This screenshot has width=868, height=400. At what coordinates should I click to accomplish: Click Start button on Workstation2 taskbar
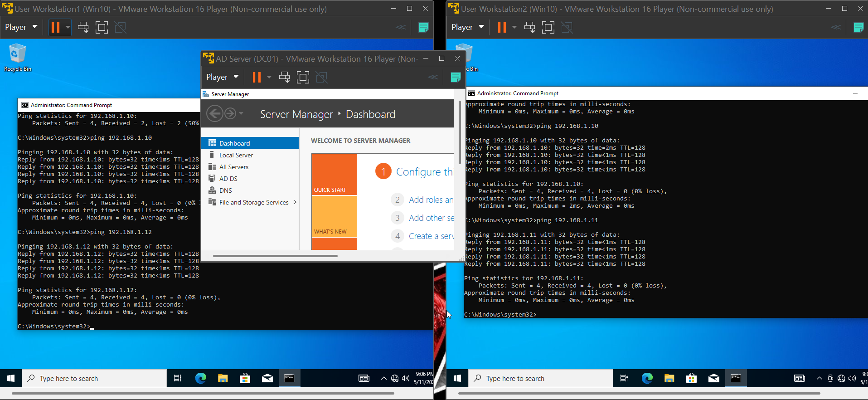(457, 378)
